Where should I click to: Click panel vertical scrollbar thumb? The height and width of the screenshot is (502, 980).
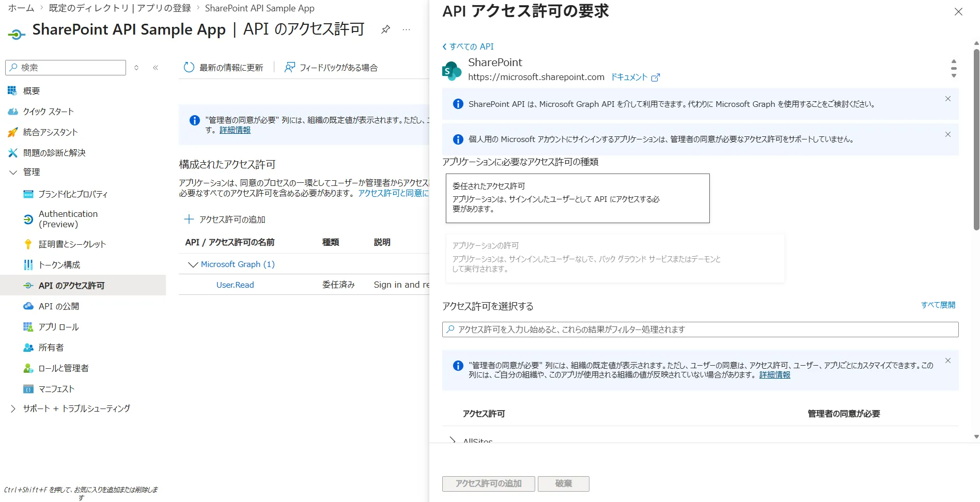click(976, 139)
